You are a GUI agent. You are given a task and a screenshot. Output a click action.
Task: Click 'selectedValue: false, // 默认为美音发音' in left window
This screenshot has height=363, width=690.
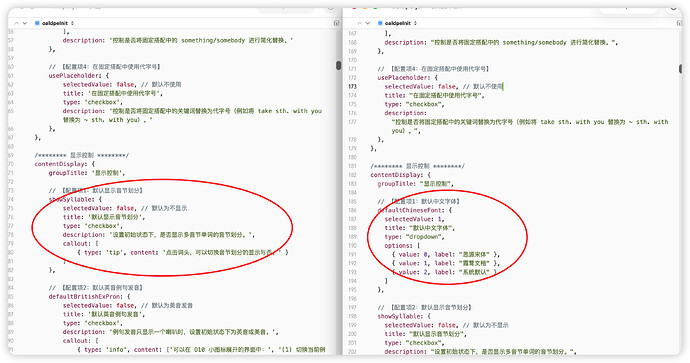tap(128, 305)
